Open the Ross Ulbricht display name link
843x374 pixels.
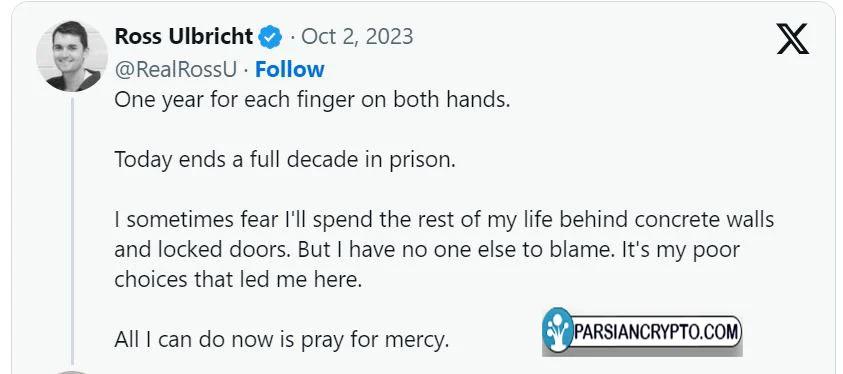pos(184,37)
